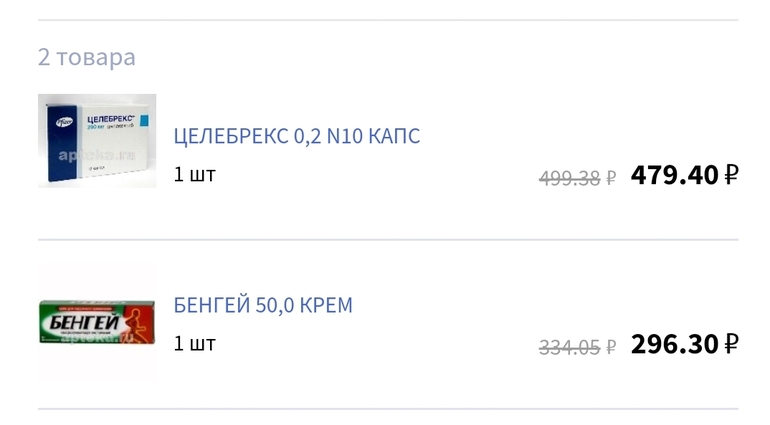Click the ruble sign after 296.30

tap(731, 344)
